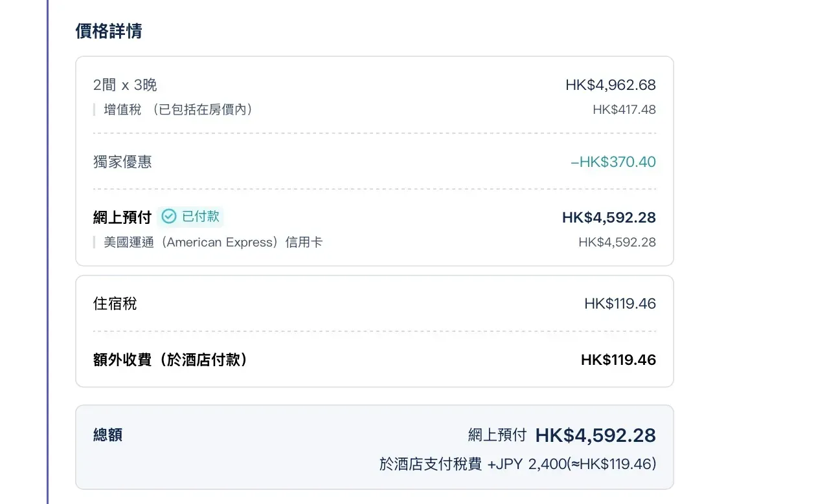Select the 2間 x 3晚 row label

pos(125,85)
